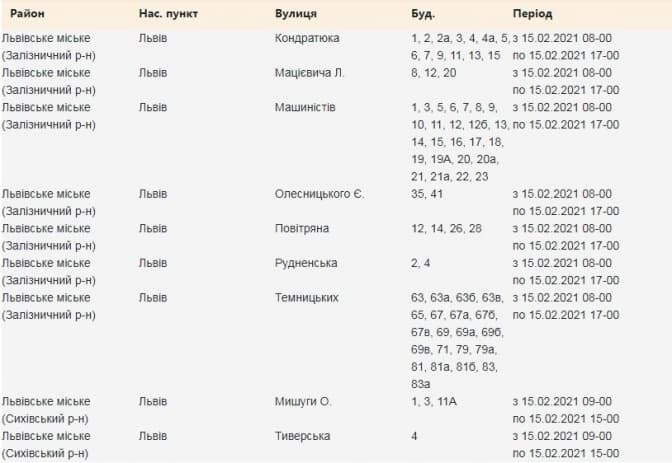Select the Мишуги О. street cell
This screenshot has width=672, height=463.
click(302, 401)
